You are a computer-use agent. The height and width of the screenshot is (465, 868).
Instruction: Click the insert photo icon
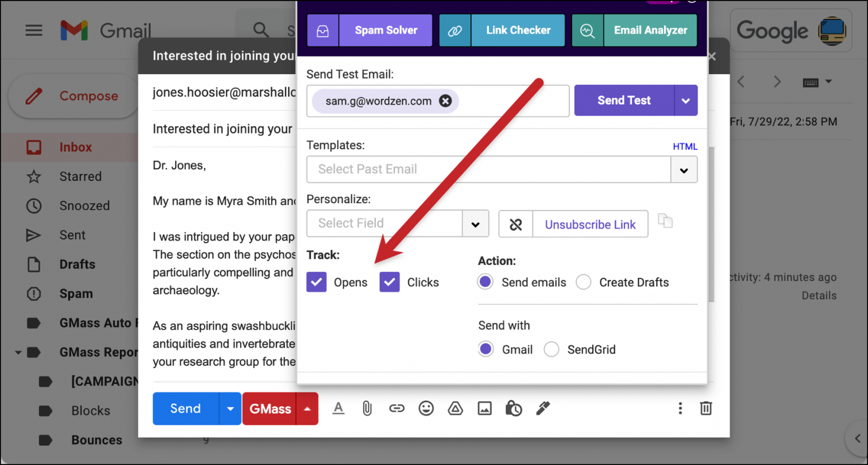coord(484,408)
